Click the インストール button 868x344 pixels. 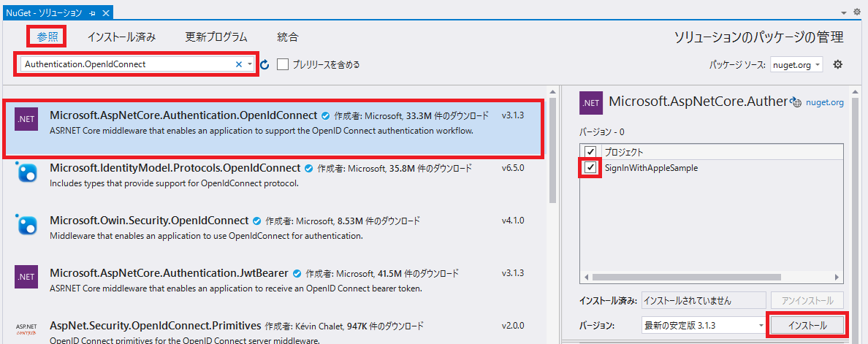[x=807, y=326]
